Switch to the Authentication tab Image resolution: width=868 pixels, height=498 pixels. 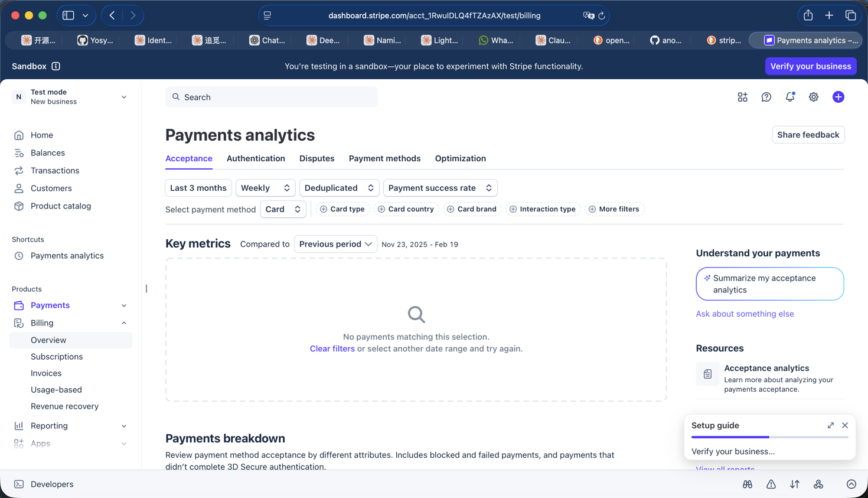256,158
